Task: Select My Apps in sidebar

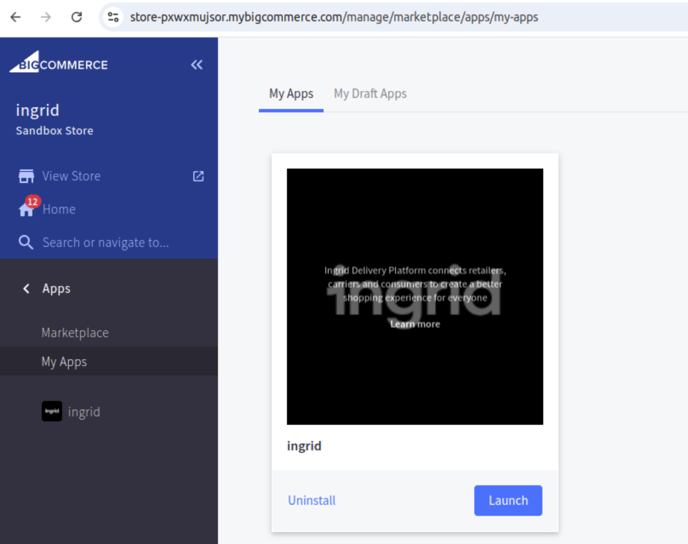Action: [x=64, y=361]
